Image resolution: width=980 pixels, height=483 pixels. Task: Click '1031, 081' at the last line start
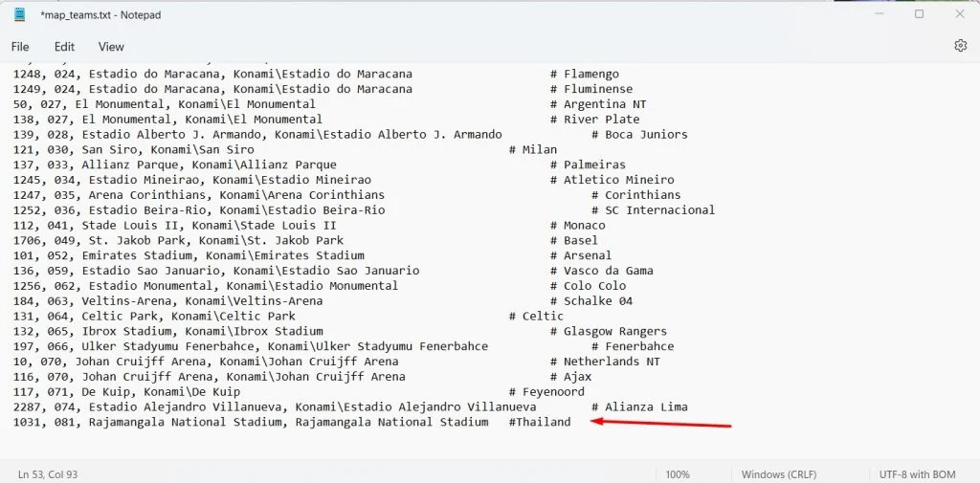point(44,422)
